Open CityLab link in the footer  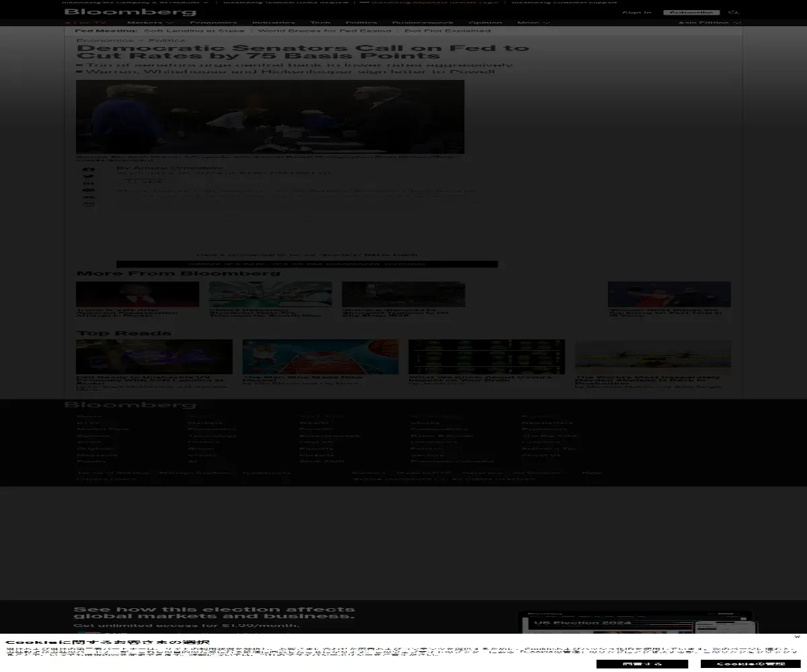click(x=316, y=442)
